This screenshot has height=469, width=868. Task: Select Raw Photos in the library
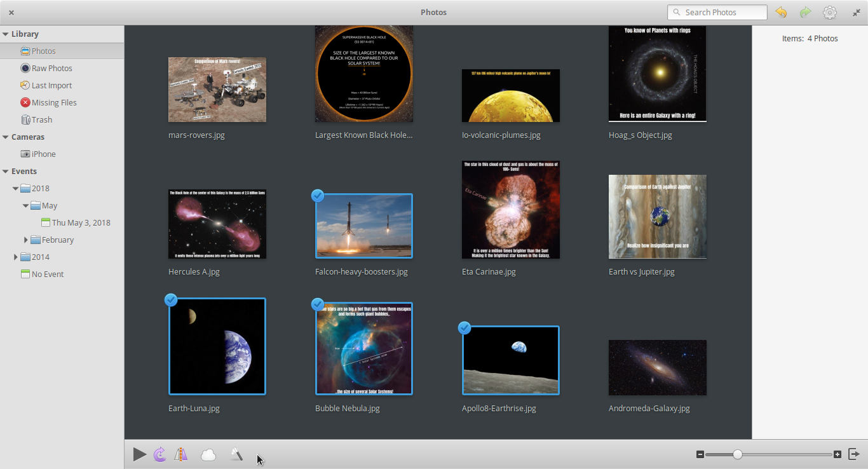(62, 68)
